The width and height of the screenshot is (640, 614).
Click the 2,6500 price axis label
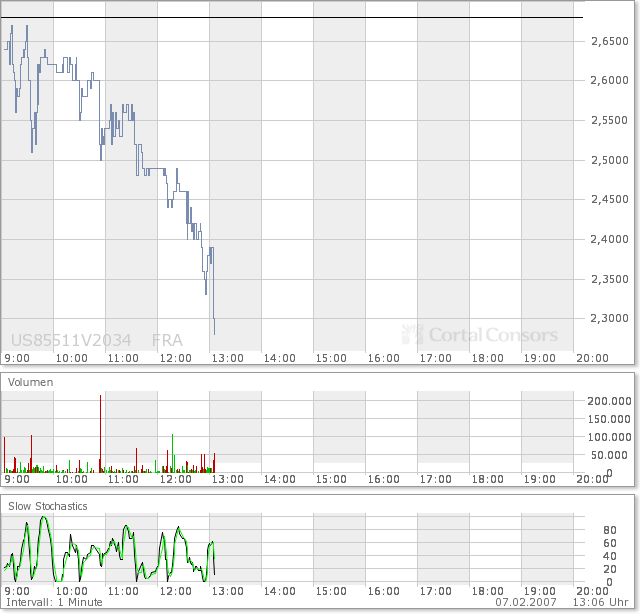pyautogui.click(x=610, y=41)
